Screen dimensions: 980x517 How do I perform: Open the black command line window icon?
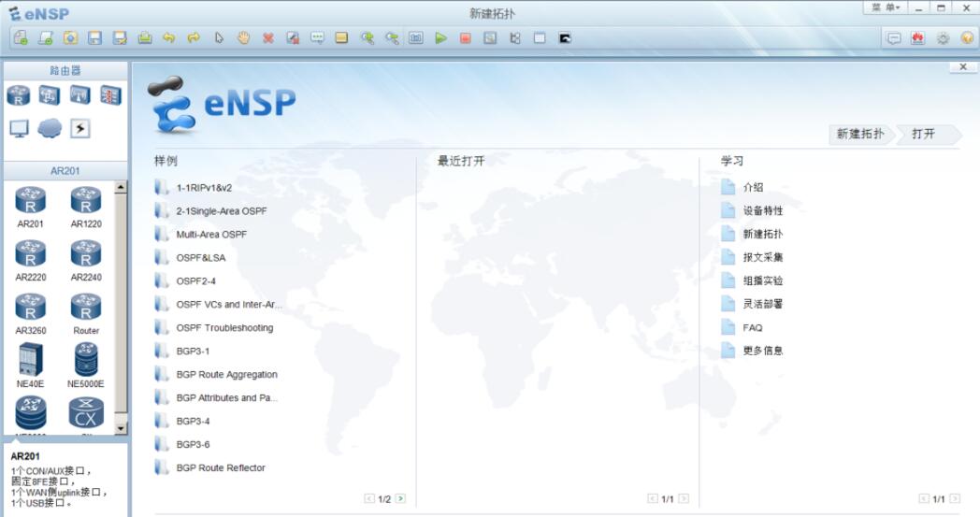coord(565,38)
